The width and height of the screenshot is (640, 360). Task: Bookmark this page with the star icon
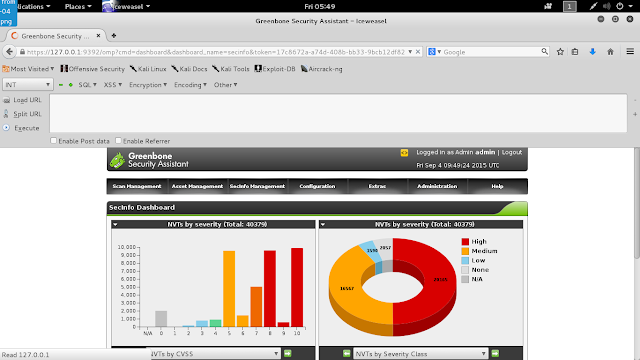click(560, 52)
